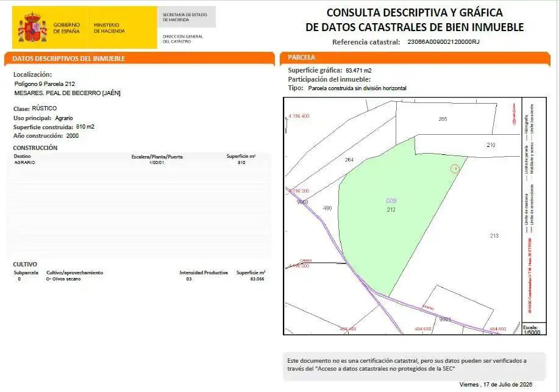Click the 'RÚSTICO' class value
Image resolution: width=559 pixels, height=392 pixels.
click(x=45, y=108)
